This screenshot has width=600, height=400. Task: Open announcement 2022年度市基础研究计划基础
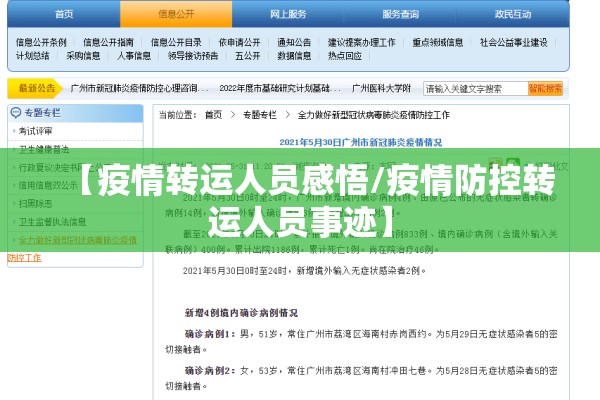[x=280, y=88]
